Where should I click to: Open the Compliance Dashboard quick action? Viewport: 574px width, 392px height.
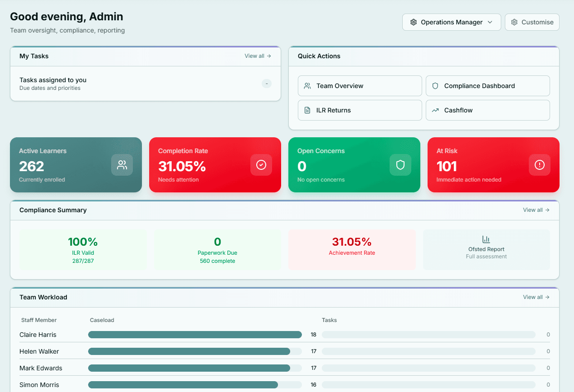[x=488, y=85]
